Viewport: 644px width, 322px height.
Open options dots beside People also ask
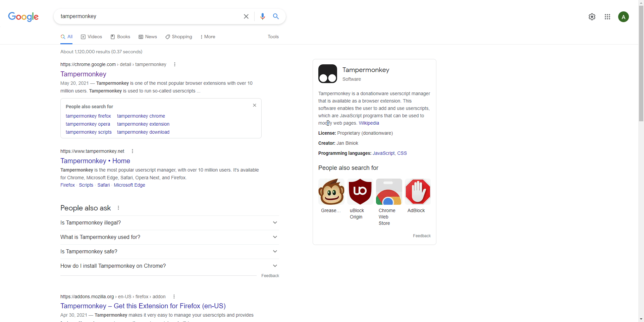(118, 208)
